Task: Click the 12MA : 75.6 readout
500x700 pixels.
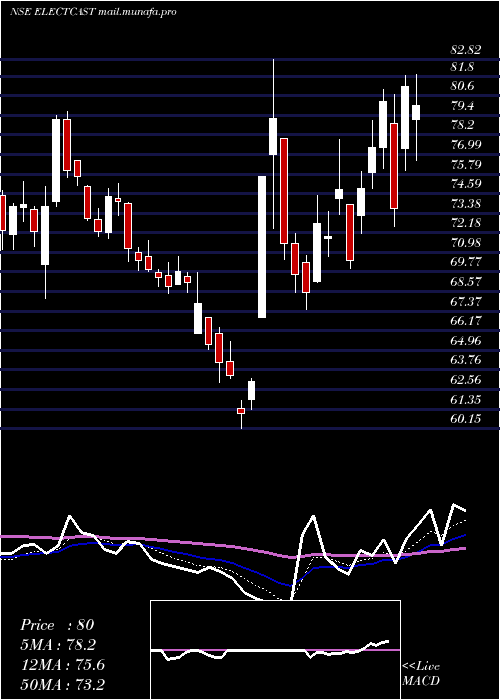Action: point(62,665)
